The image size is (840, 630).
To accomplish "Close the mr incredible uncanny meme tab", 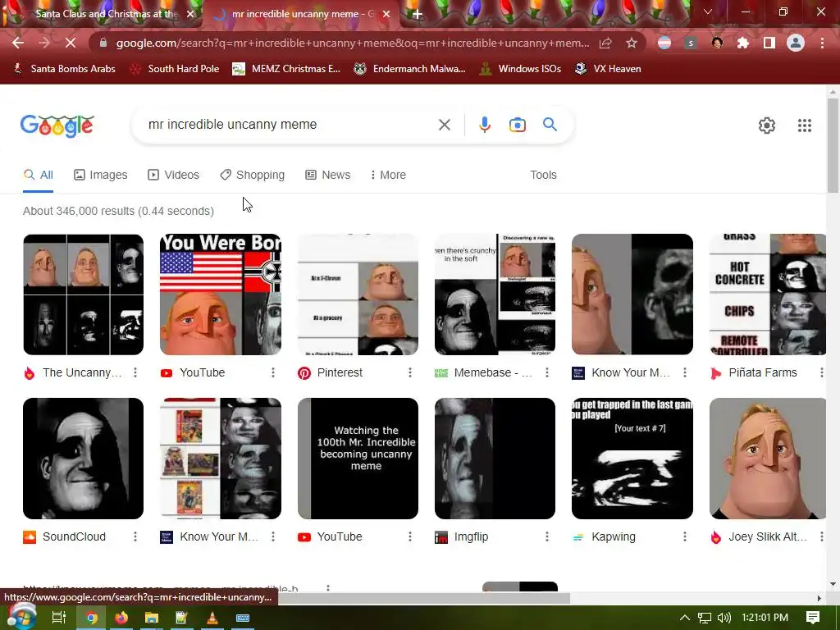I will (386, 14).
